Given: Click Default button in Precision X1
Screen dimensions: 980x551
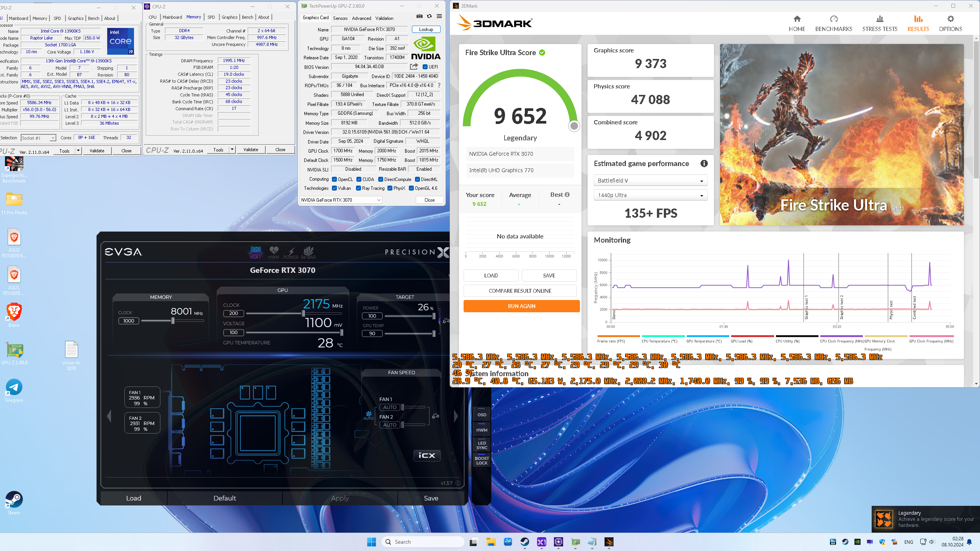Looking at the screenshot, I should coord(225,498).
